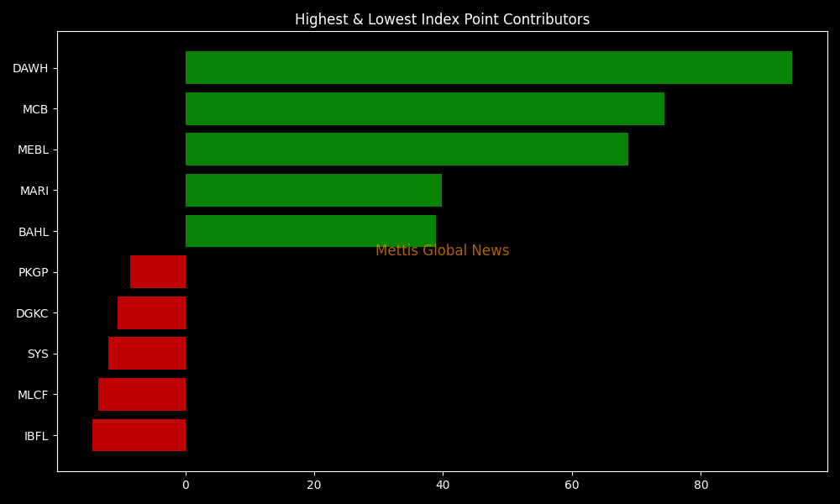Viewport: 840px width, 504px height.
Task: Click the x-axis tick label 20
Action: [314, 485]
